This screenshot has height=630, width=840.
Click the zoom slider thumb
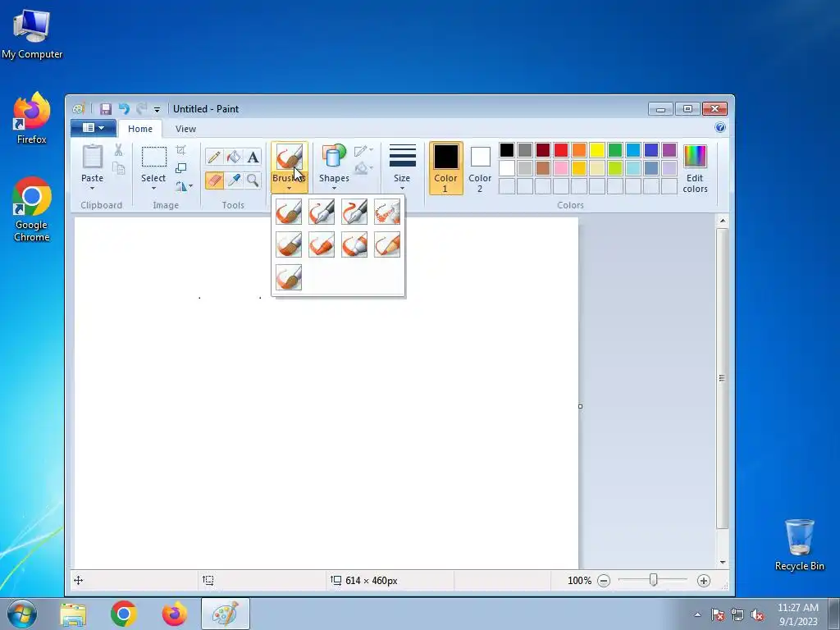pyautogui.click(x=653, y=580)
